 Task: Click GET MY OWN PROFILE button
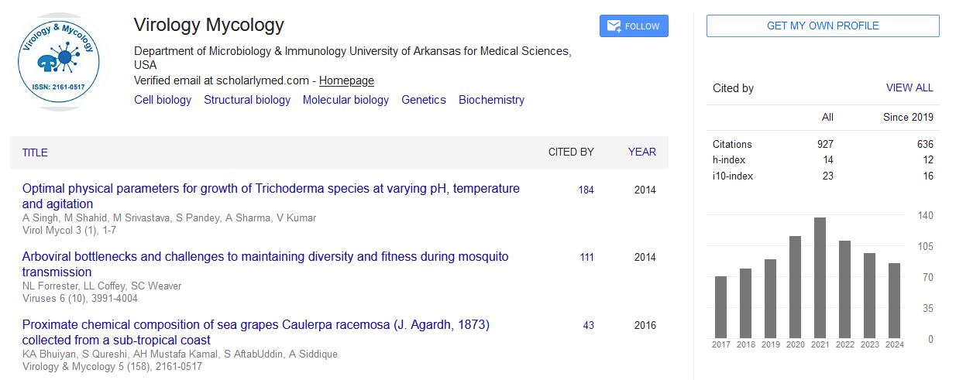click(822, 26)
